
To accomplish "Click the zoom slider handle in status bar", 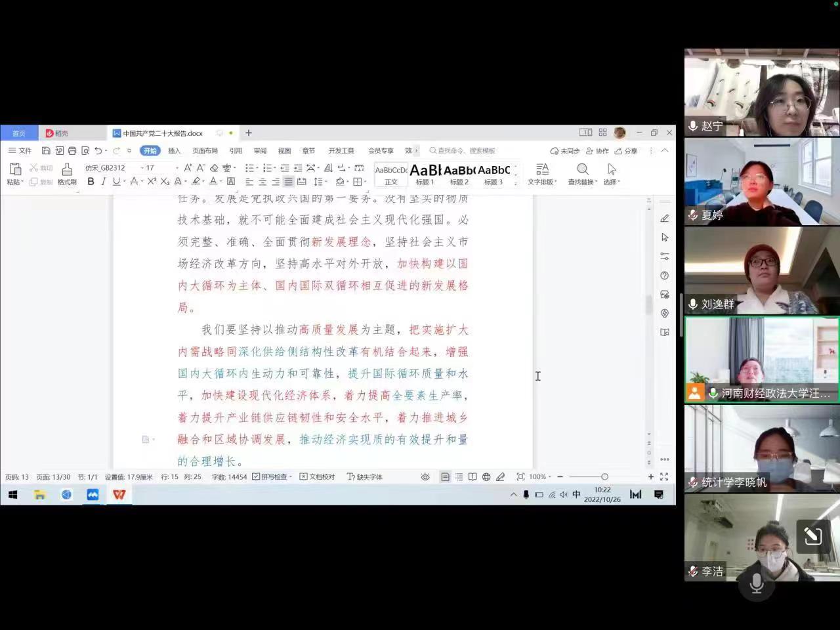I will click(x=604, y=477).
